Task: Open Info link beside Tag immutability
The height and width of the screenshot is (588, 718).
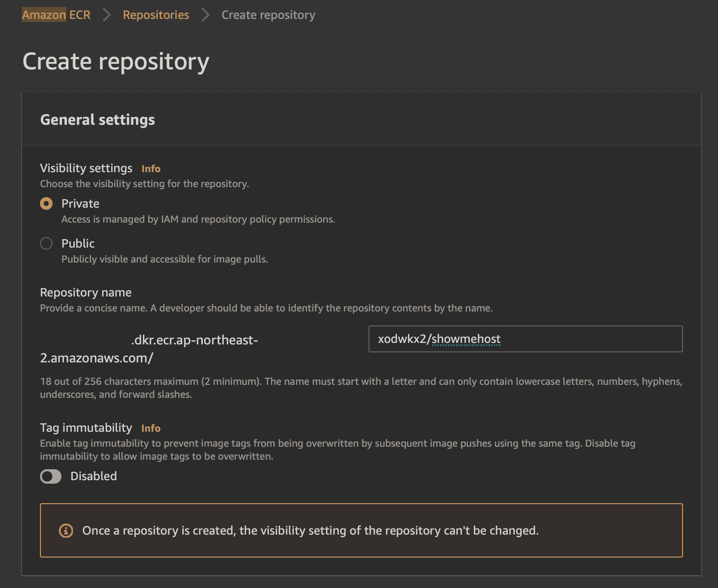Action: point(151,428)
